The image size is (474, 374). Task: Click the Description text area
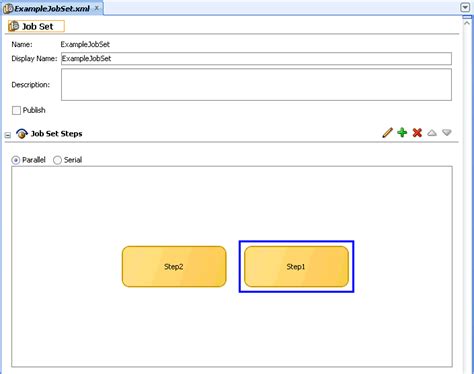coord(256,85)
